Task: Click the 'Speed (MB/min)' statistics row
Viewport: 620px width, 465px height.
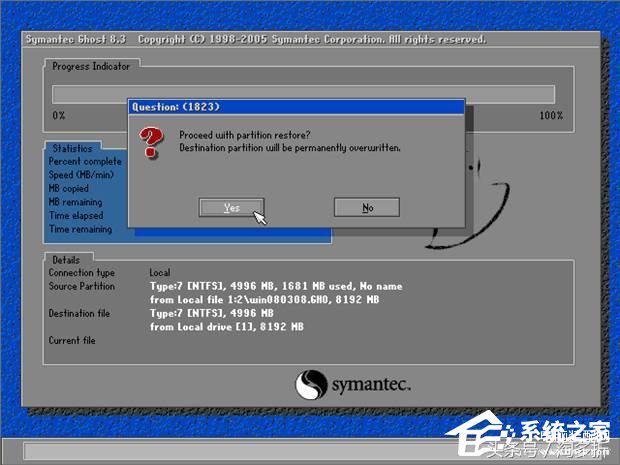Action: point(81,175)
